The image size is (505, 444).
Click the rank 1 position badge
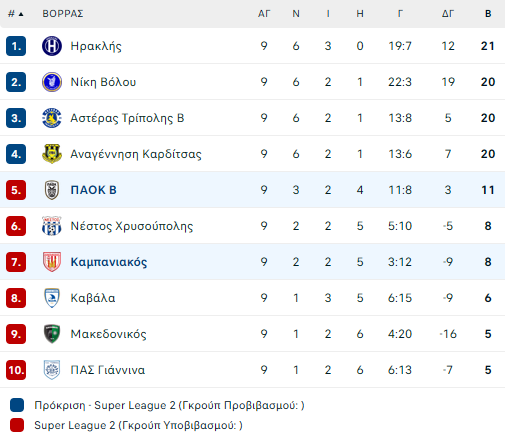tap(16, 46)
